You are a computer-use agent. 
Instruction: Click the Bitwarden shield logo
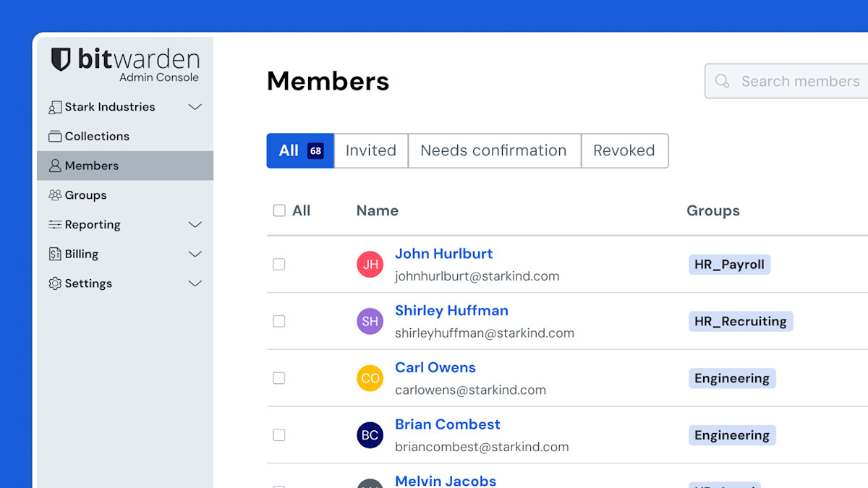coord(61,59)
